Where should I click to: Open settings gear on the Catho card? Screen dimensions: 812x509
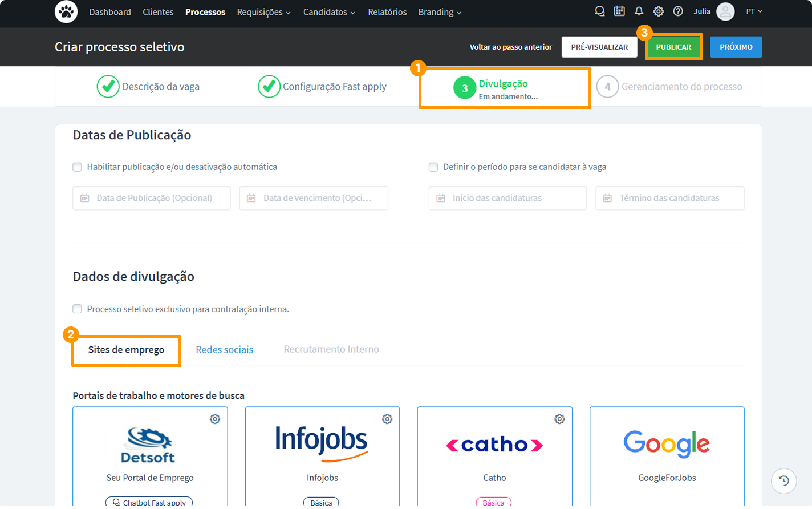[x=559, y=419]
